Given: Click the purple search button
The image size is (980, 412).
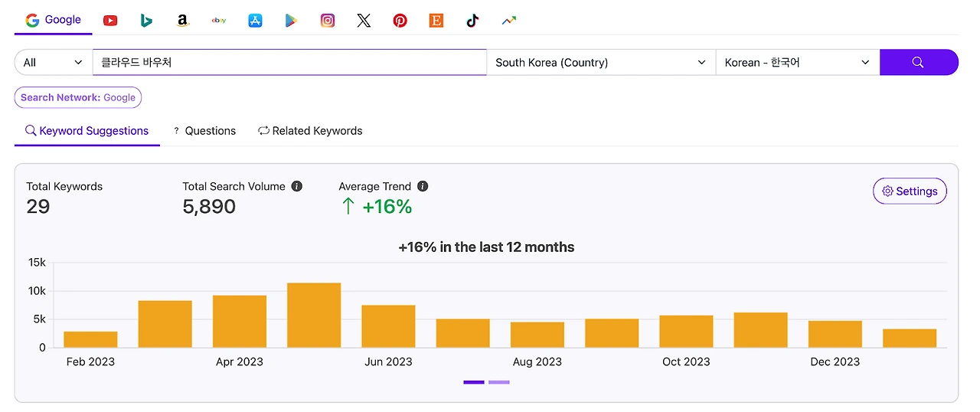Looking at the screenshot, I should click(918, 63).
